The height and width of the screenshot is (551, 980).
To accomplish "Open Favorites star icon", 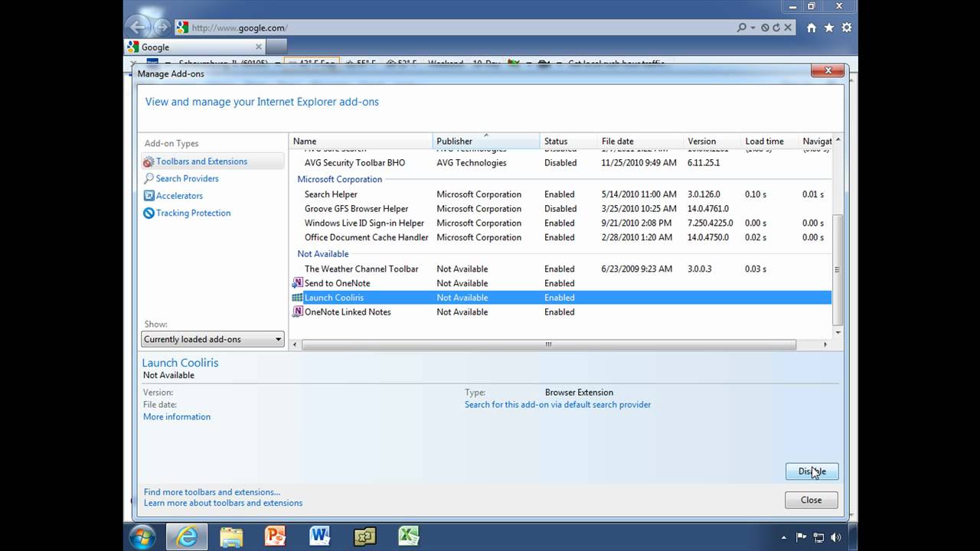I will [829, 28].
